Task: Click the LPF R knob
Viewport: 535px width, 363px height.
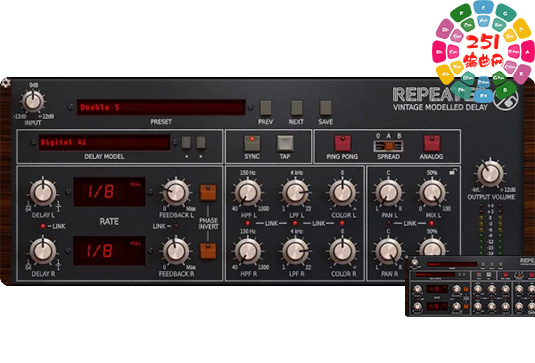Action: point(295,251)
